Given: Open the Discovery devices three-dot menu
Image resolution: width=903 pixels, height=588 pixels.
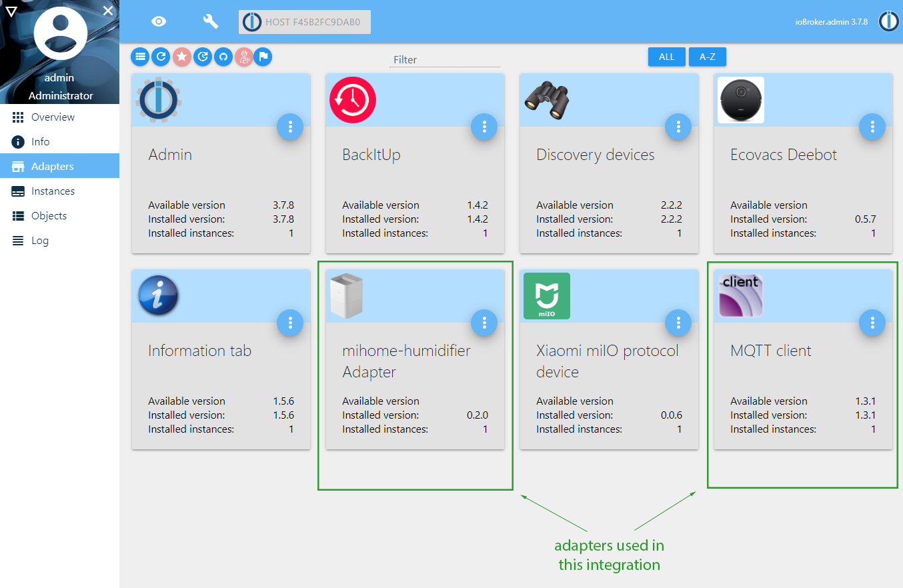Looking at the screenshot, I should pos(678,127).
